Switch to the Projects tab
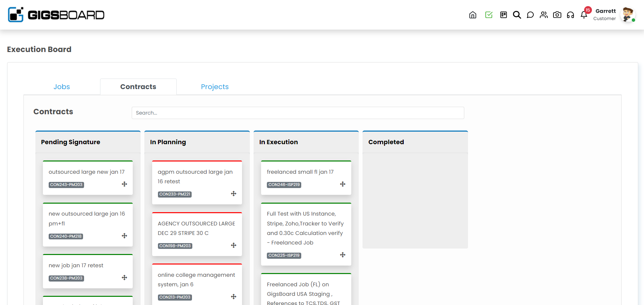This screenshot has width=644, height=305. [215, 87]
